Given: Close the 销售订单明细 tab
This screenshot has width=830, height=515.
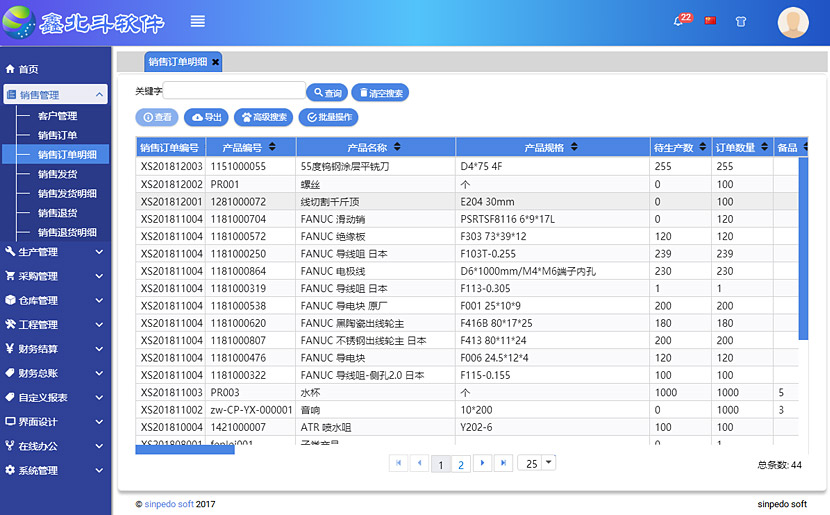Looking at the screenshot, I should click(215, 62).
